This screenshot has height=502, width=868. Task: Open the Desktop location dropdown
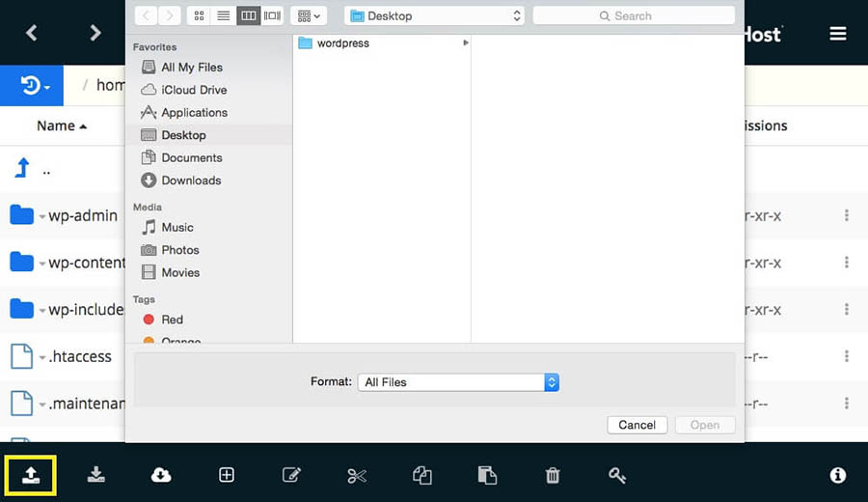435,15
